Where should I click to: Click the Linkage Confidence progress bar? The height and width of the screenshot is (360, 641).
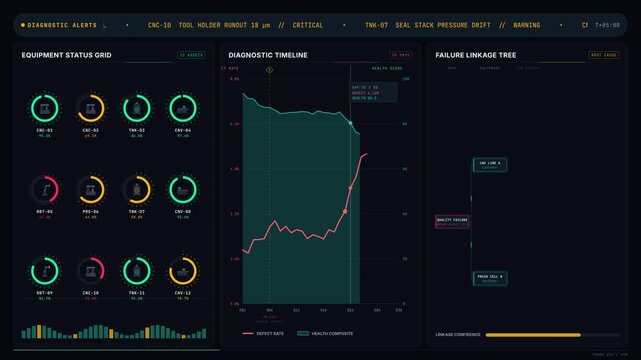coord(553,335)
